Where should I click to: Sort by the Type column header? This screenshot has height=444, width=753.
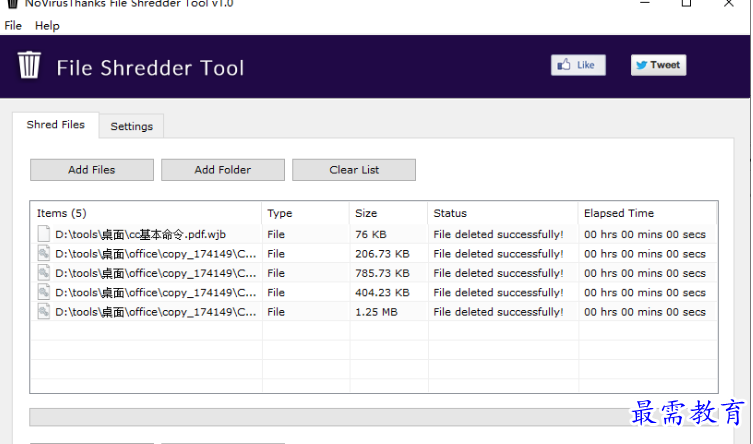(305, 213)
